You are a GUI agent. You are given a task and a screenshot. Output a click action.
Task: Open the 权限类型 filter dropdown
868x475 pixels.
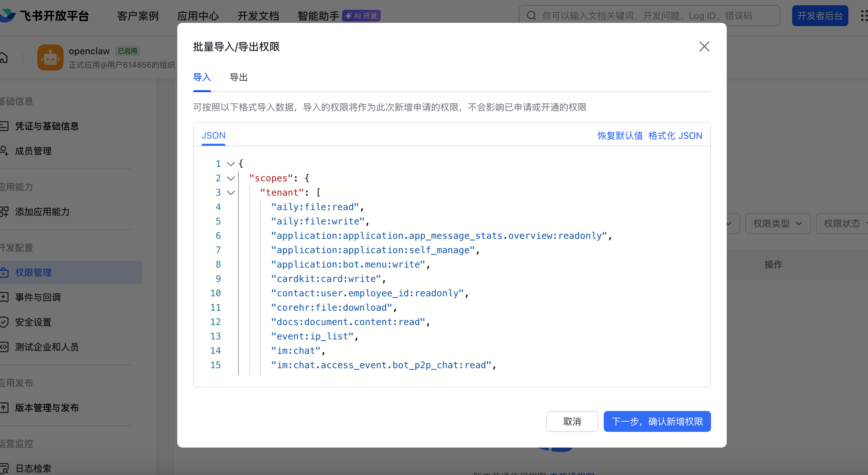click(777, 223)
